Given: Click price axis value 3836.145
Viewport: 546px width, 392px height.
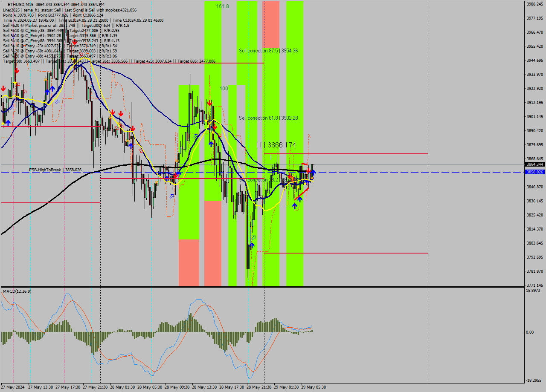Looking at the screenshot, I should (x=535, y=201).
